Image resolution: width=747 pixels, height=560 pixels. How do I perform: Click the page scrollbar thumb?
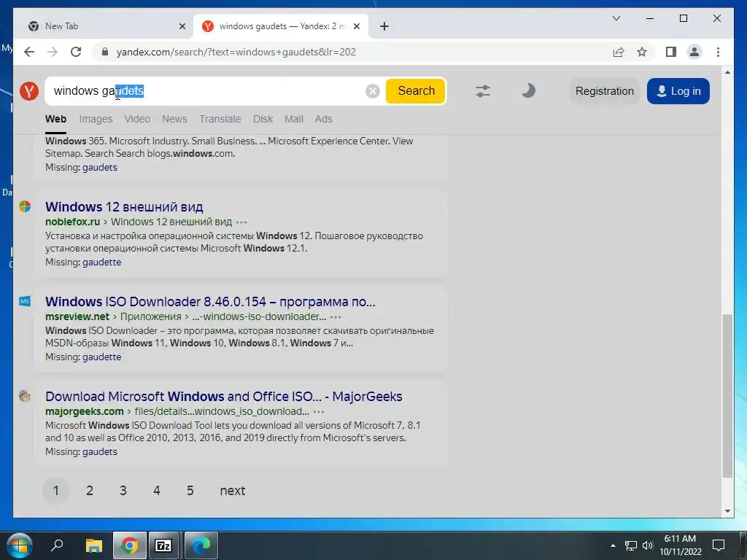pos(727,395)
